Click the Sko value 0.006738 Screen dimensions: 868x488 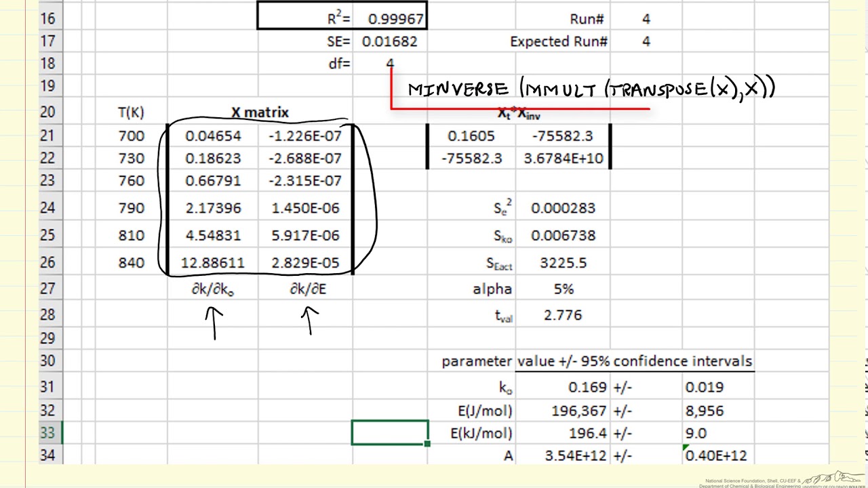[563, 235]
